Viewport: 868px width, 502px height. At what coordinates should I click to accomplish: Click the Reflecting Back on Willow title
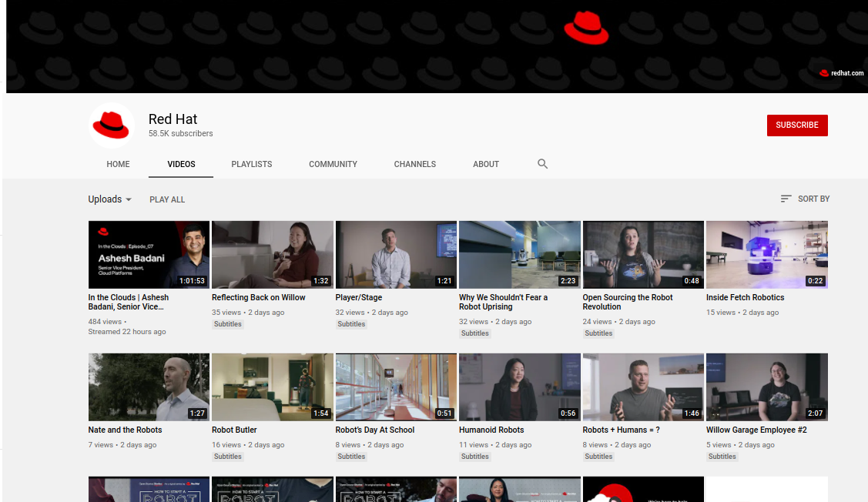(259, 297)
